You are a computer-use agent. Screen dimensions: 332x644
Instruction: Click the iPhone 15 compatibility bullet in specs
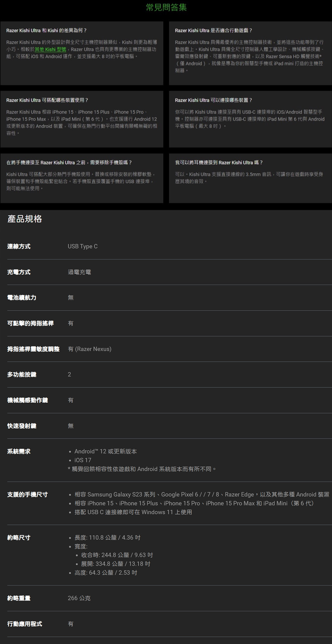click(194, 503)
